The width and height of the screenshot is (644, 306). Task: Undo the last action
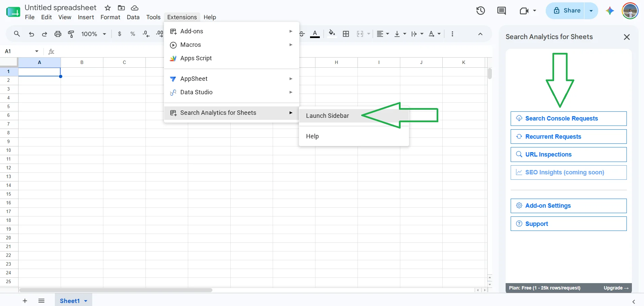click(31, 34)
